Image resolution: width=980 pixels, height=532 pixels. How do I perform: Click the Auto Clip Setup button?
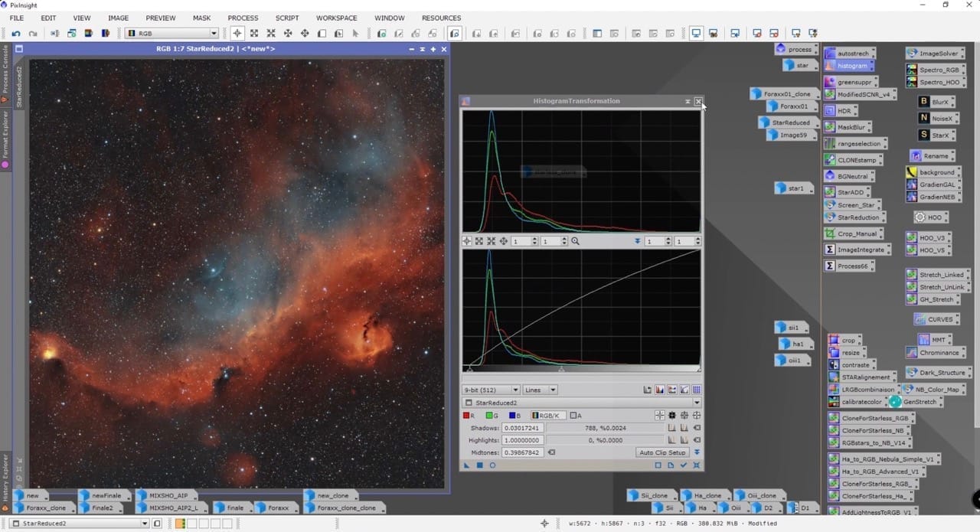click(x=663, y=452)
